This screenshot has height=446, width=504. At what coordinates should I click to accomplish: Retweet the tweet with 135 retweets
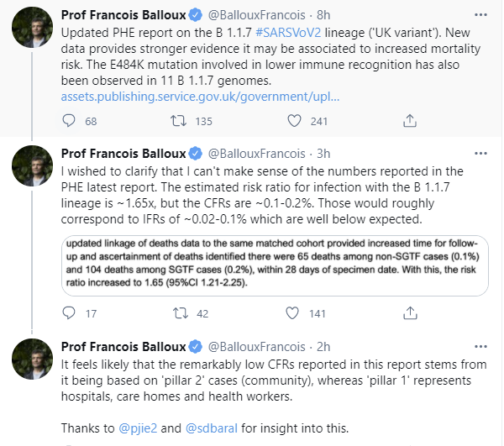click(x=178, y=121)
